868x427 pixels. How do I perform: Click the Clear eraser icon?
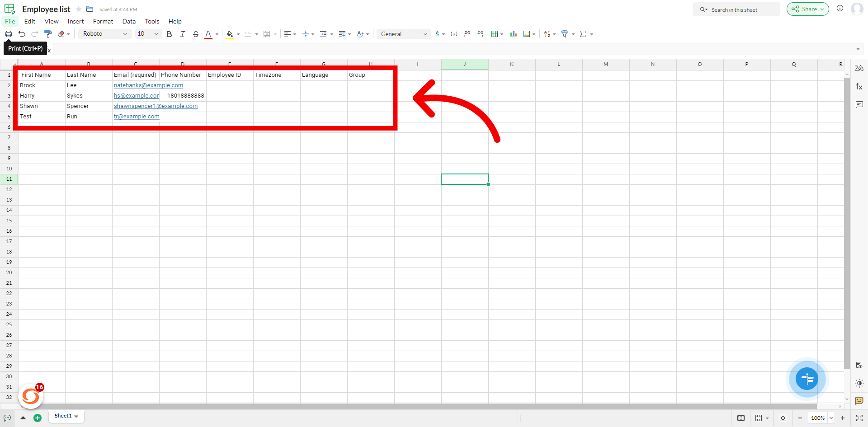(x=61, y=34)
